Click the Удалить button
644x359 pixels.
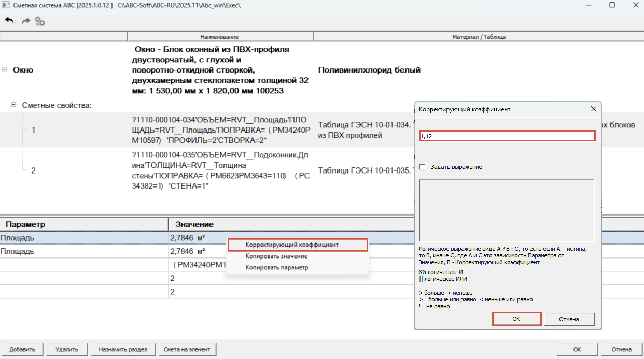[67, 349]
